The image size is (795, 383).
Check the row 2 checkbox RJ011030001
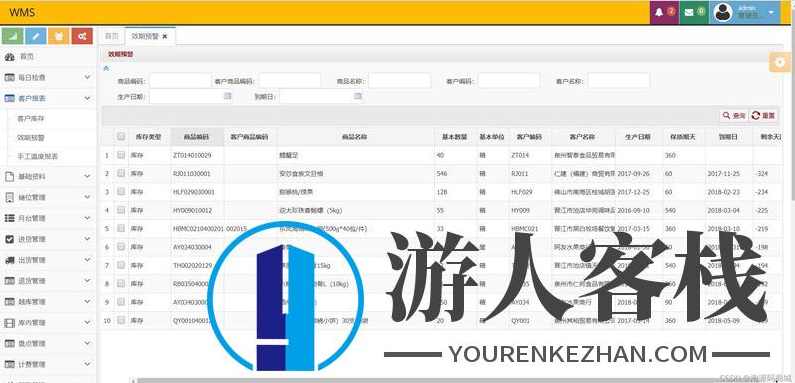coord(121,173)
